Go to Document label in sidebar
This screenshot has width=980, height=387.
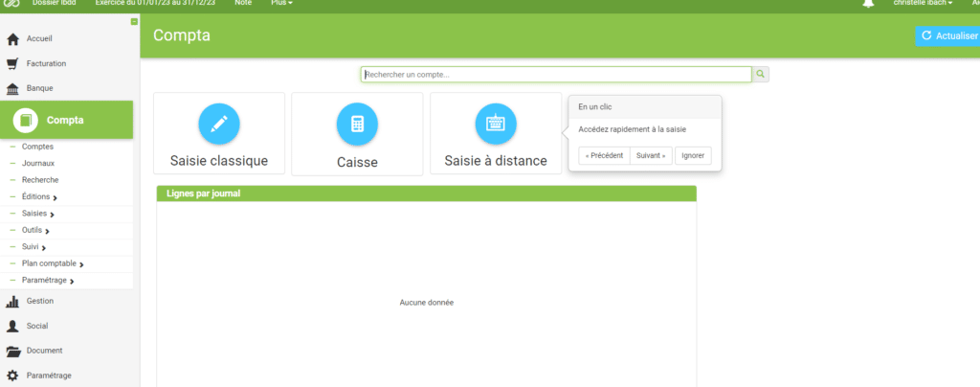point(44,351)
